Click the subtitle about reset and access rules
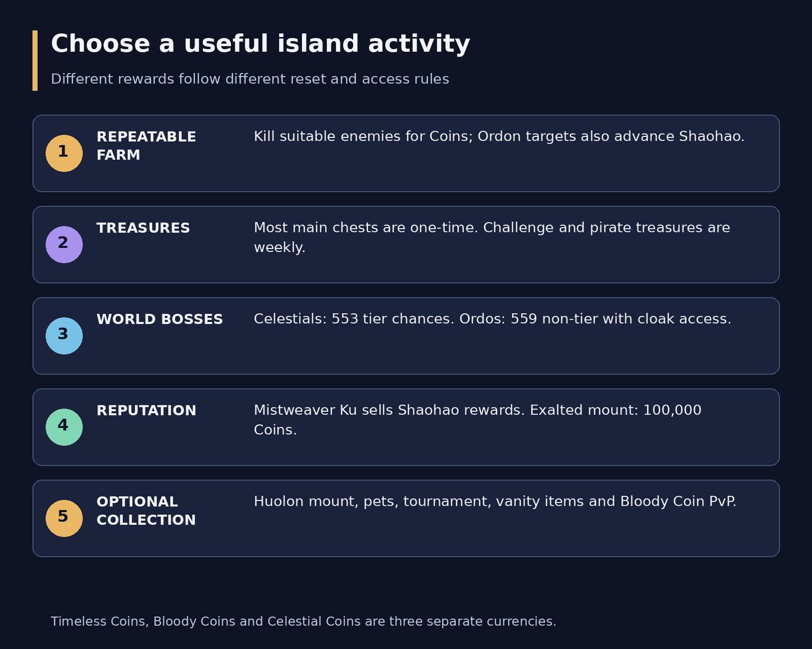 [250, 79]
